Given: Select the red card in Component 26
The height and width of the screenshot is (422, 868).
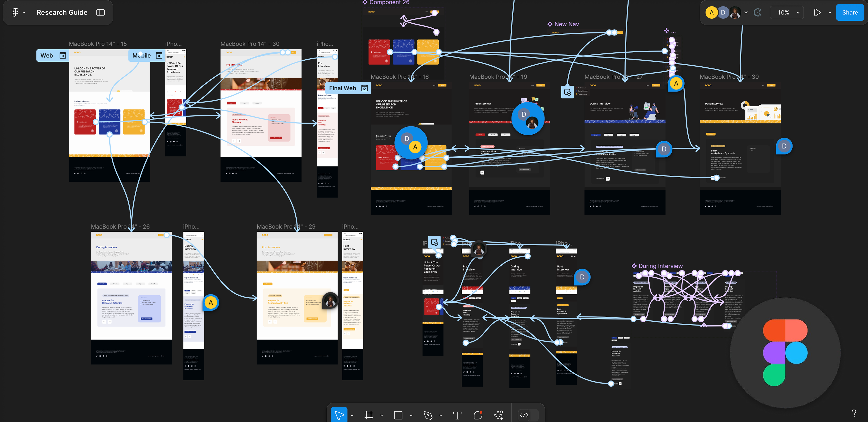Looking at the screenshot, I should (x=379, y=52).
